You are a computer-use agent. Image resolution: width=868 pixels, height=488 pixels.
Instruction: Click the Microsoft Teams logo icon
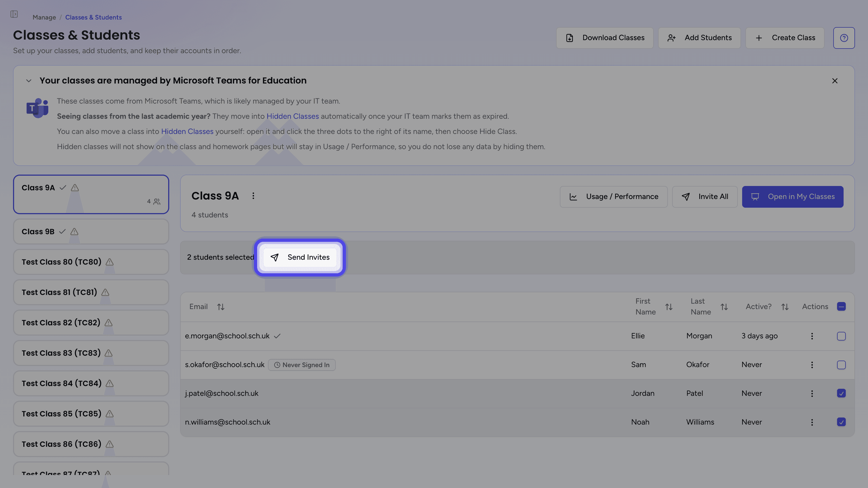click(x=37, y=108)
